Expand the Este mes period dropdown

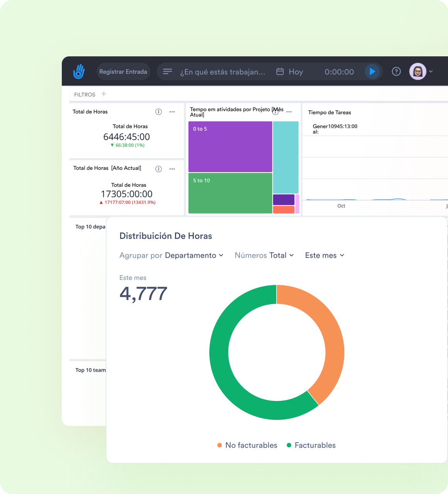(x=324, y=255)
